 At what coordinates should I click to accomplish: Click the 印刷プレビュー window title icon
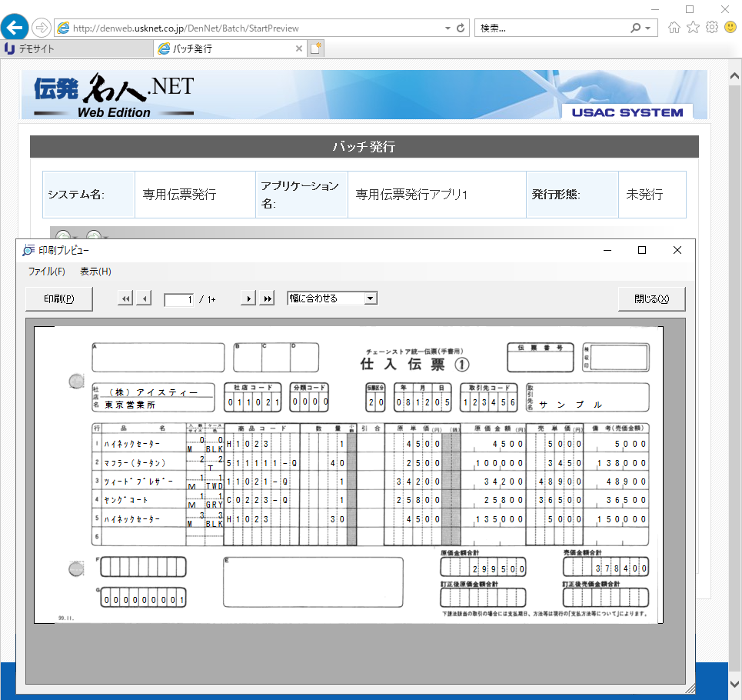(x=28, y=250)
